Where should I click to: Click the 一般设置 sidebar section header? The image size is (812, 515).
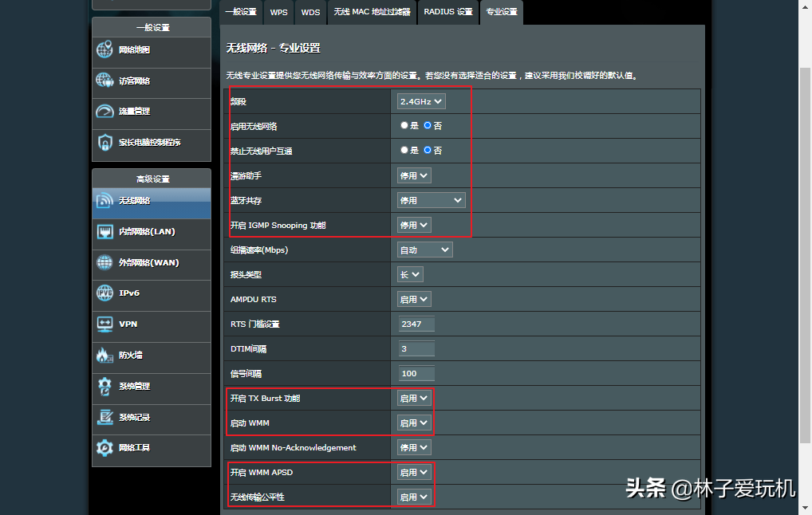pyautogui.click(x=153, y=27)
